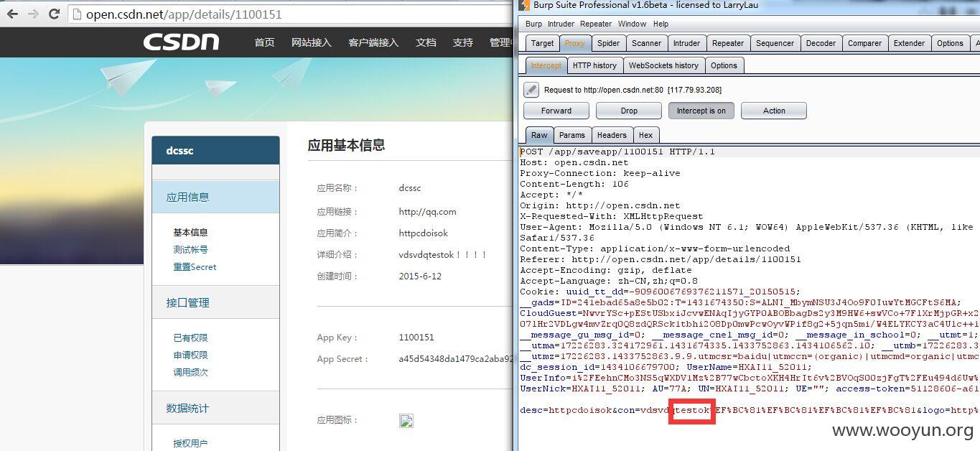The height and width of the screenshot is (451, 980).
Task: Click the POST /app/saveapp request line
Action: click(617, 152)
